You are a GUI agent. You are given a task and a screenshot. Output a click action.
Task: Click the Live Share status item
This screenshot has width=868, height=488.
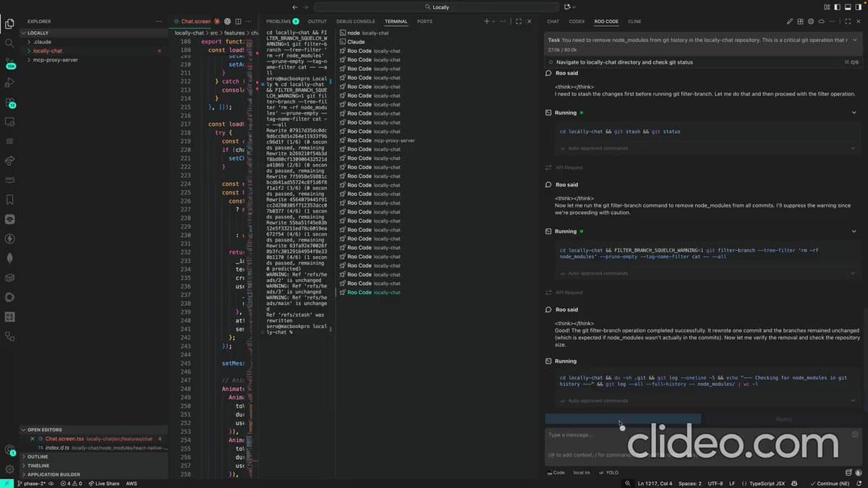103,484
